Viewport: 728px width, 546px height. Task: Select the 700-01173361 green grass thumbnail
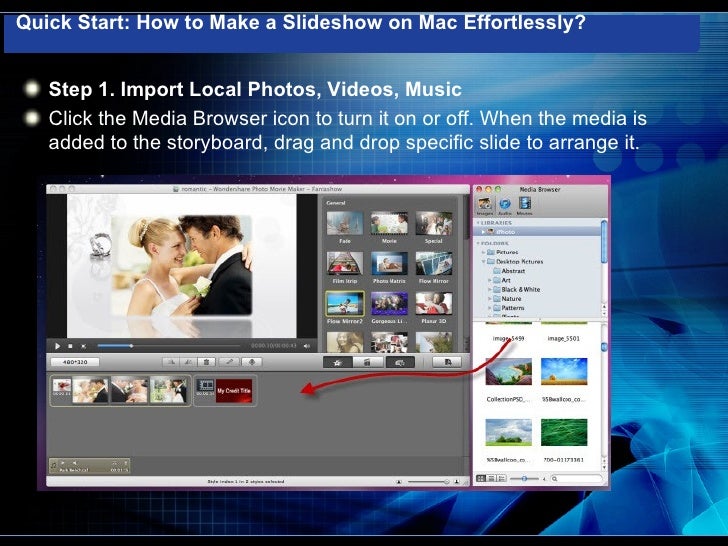click(564, 432)
